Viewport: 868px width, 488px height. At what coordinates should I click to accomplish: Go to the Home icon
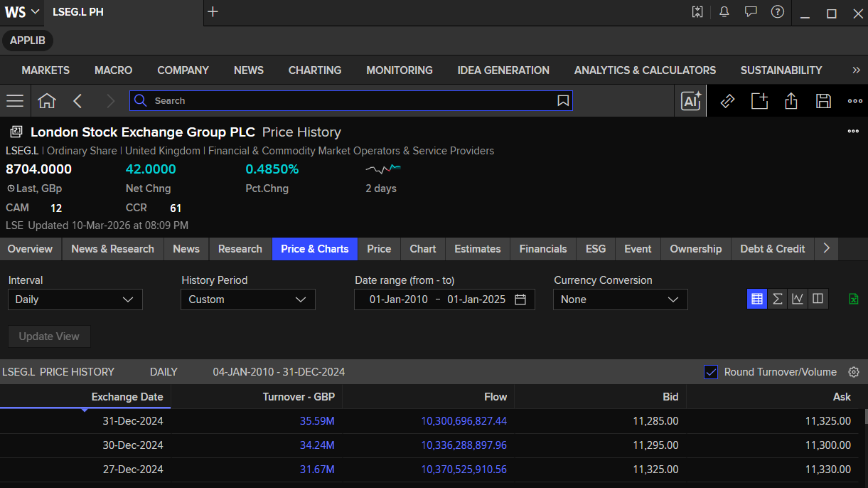click(47, 101)
